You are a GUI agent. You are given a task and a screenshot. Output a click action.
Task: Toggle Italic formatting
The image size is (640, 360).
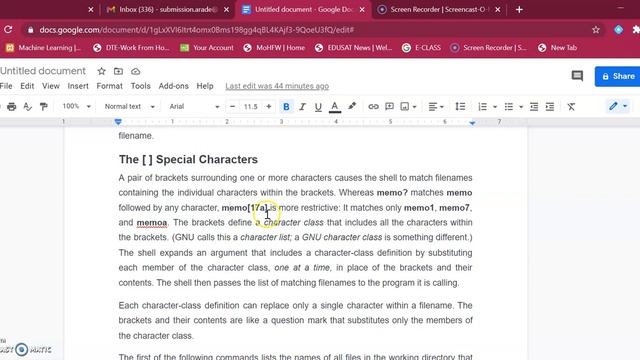[302, 107]
